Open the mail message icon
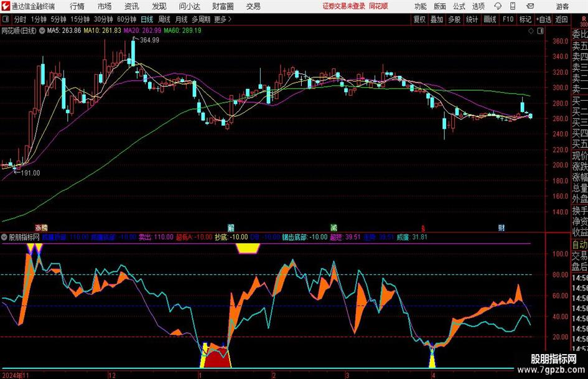588x379 pixels. 530,6
